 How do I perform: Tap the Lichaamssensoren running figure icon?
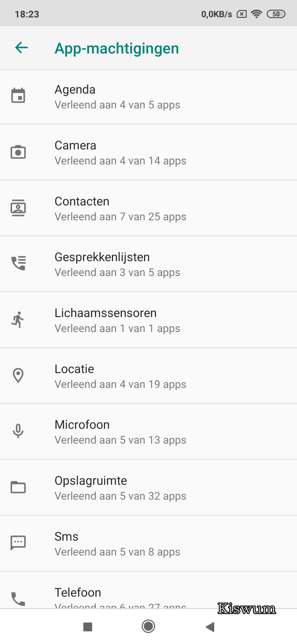click(x=18, y=320)
